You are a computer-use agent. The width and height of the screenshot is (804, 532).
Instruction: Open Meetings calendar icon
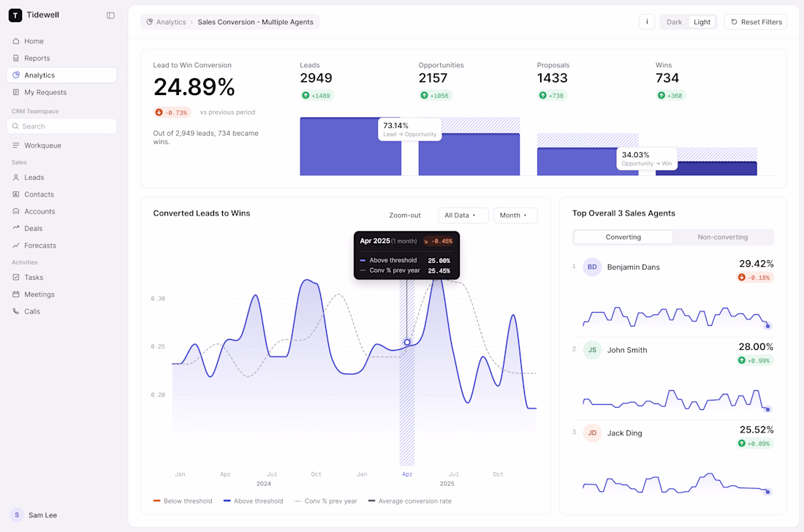coord(16,294)
